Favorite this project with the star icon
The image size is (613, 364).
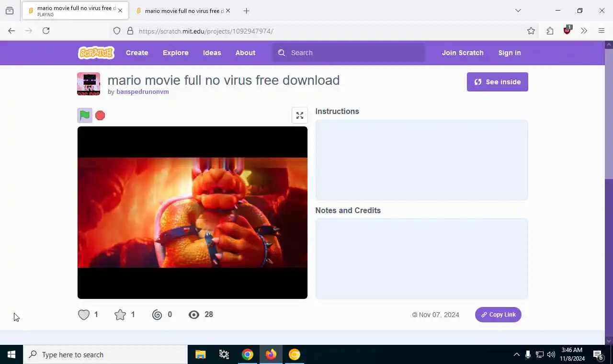(x=120, y=315)
